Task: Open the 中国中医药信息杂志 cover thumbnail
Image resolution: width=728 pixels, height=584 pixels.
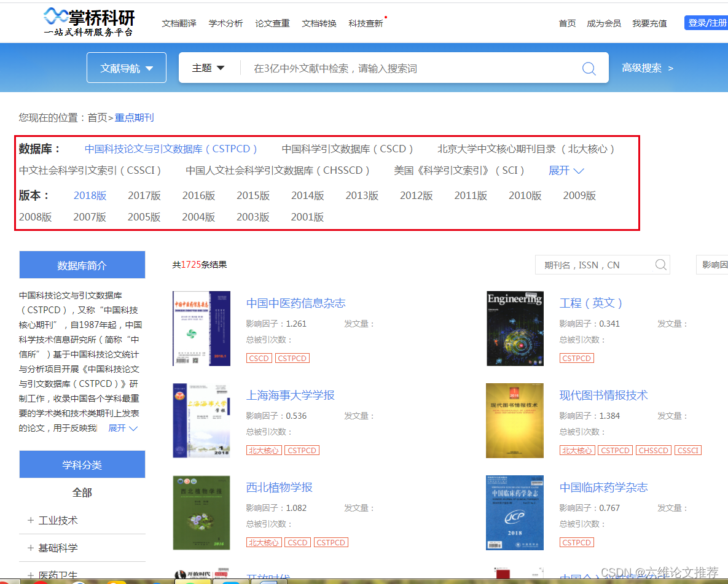Action: [202, 328]
